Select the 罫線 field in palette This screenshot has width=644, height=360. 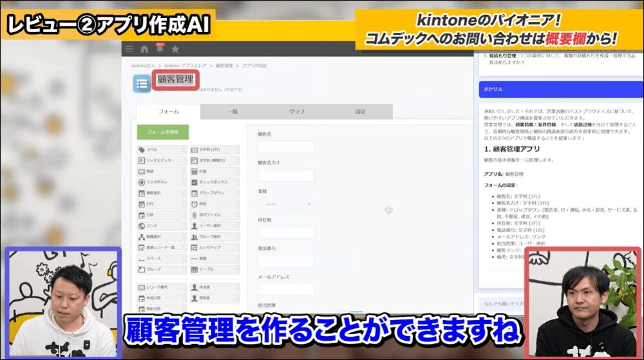tap(214, 259)
